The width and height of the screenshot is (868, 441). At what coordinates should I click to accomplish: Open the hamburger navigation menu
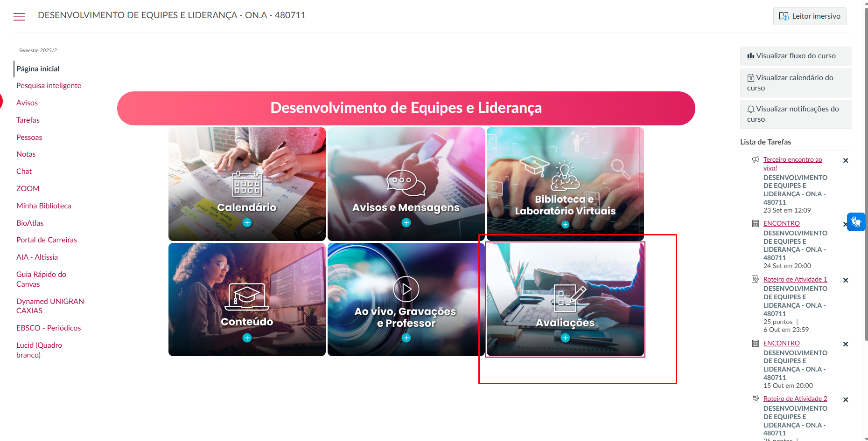point(19,17)
